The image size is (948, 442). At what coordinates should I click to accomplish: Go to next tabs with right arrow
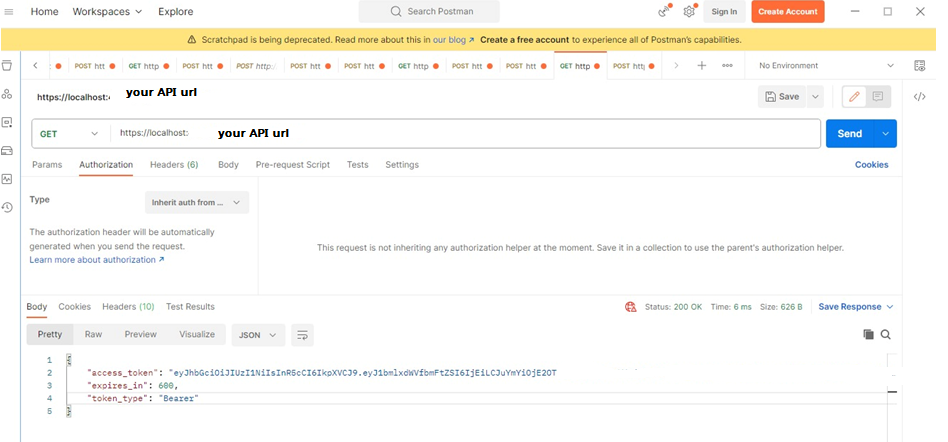point(676,65)
